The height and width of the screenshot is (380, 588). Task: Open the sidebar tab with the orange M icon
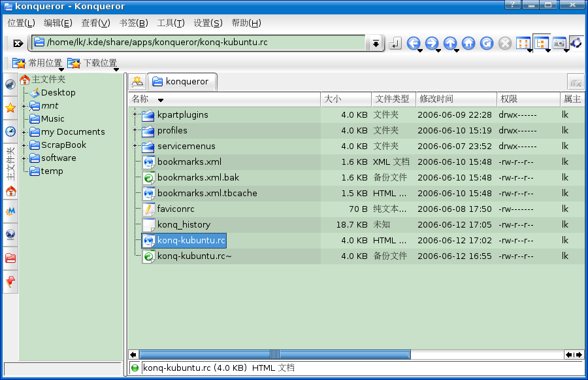pyautogui.click(x=10, y=211)
